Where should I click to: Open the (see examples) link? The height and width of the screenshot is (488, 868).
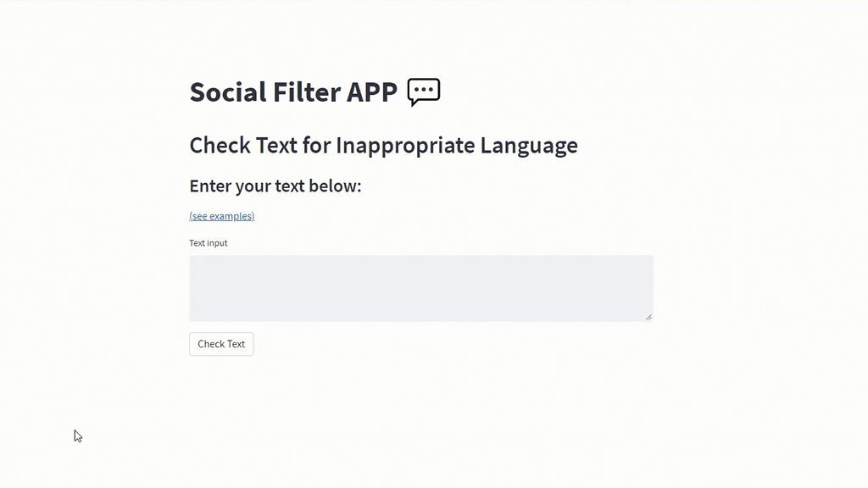click(222, 216)
